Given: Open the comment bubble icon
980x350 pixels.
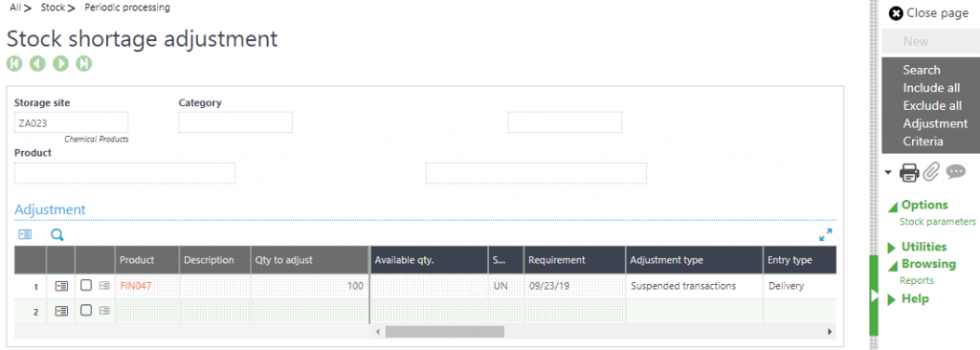Looking at the screenshot, I should (956, 172).
